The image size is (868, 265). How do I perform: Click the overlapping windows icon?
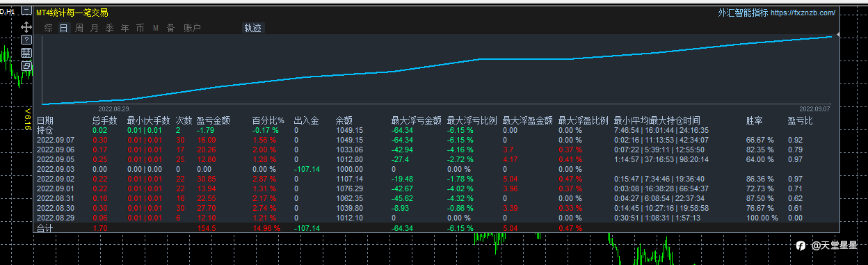coord(26,65)
